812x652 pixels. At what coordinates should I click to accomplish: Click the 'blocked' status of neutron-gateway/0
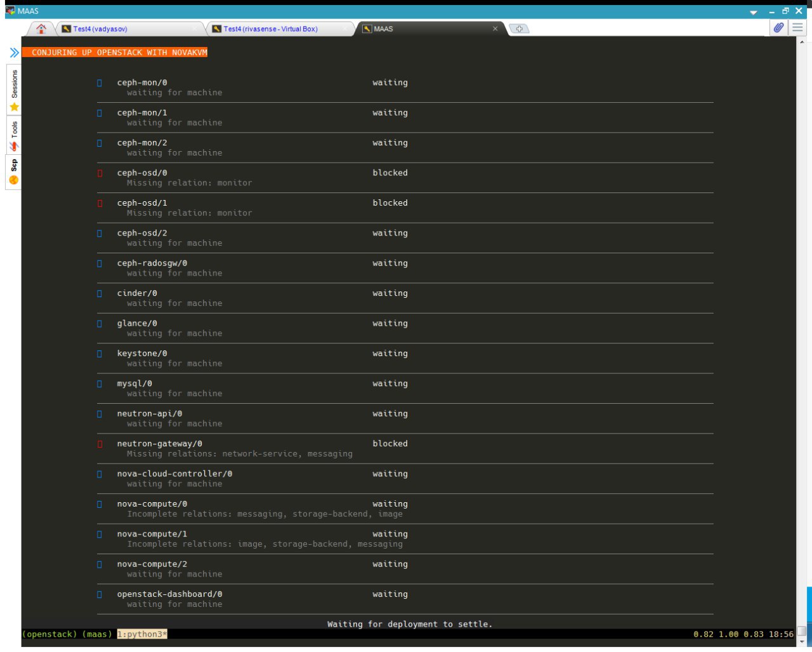click(x=390, y=444)
